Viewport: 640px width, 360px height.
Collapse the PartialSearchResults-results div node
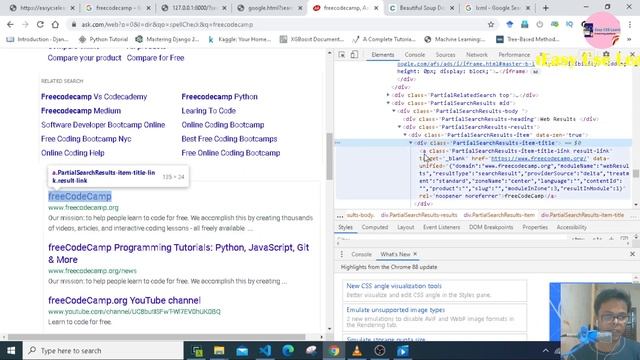pos(400,127)
